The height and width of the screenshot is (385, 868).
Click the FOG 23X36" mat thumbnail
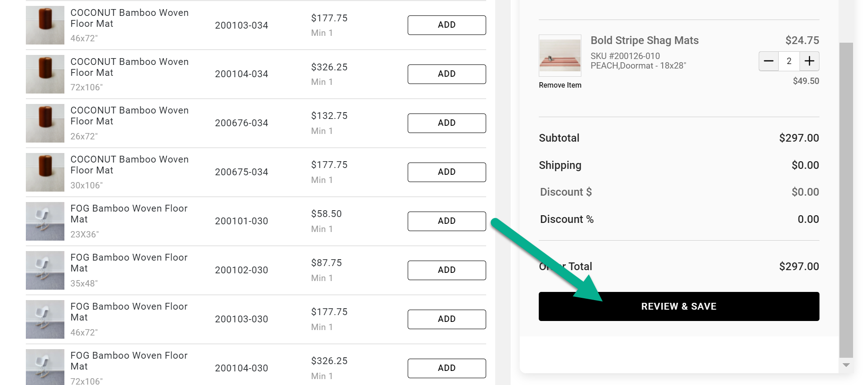point(45,221)
